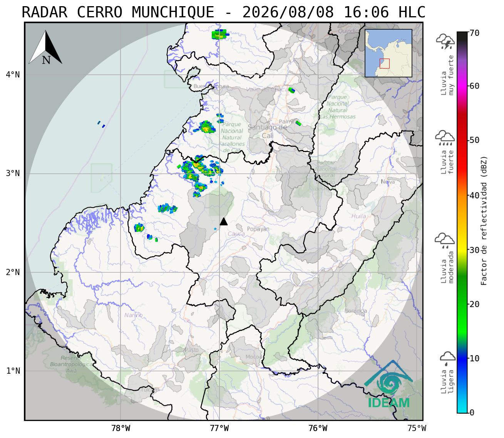Click the '1°N' latitude label
The height and width of the screenshot is (438, 504).
click(13, 371)
